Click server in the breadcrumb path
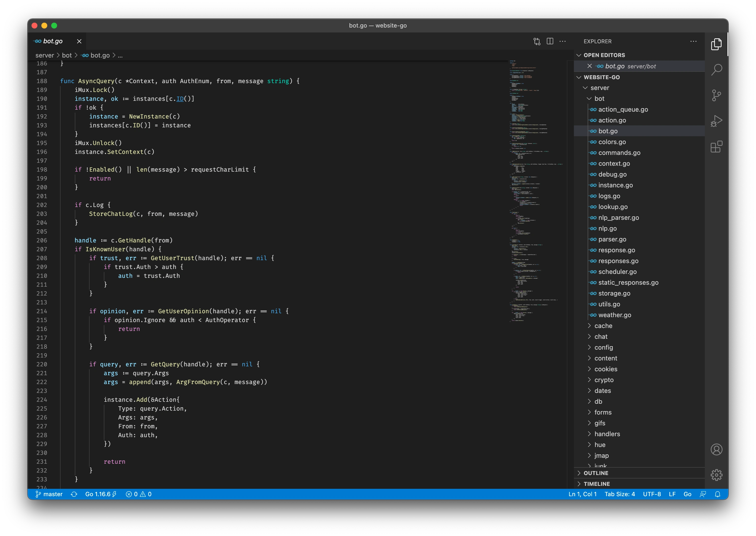756x536 pixels. (x=45, y=56)
